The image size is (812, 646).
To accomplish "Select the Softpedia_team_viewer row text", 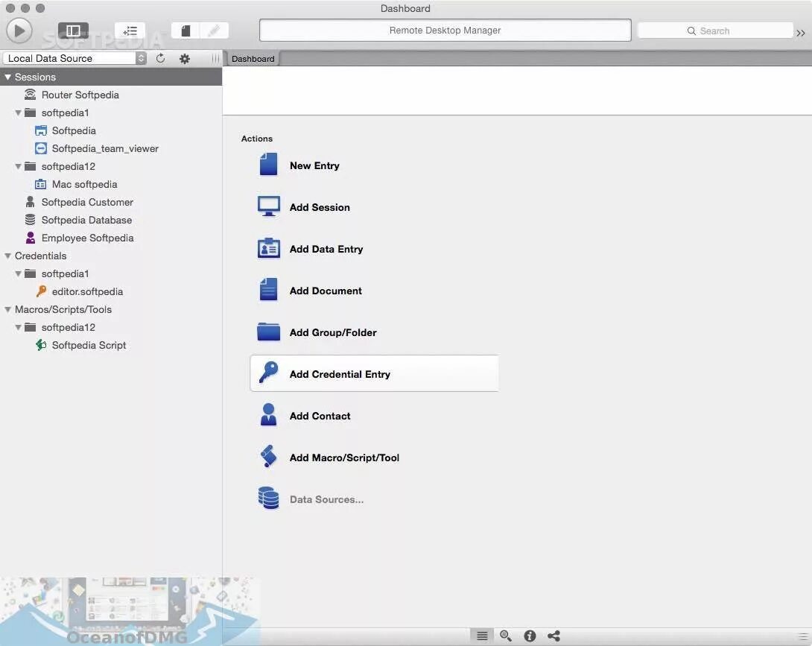I will coord(105,149).
